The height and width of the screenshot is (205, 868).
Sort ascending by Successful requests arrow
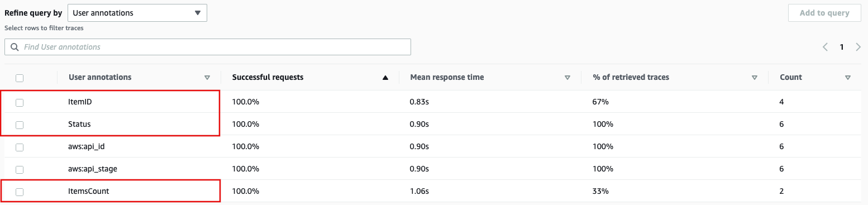(x=385, y=78)
